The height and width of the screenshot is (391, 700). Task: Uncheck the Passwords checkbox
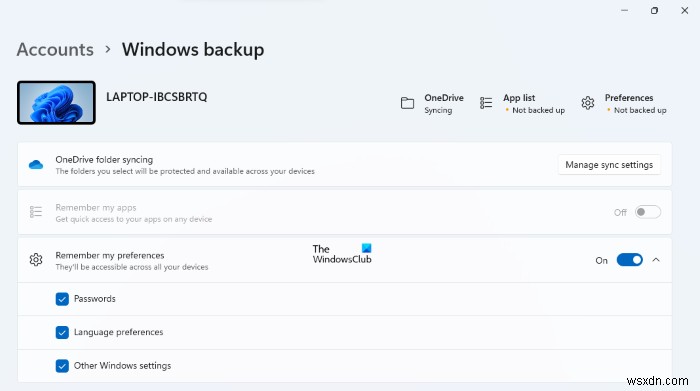62,299
